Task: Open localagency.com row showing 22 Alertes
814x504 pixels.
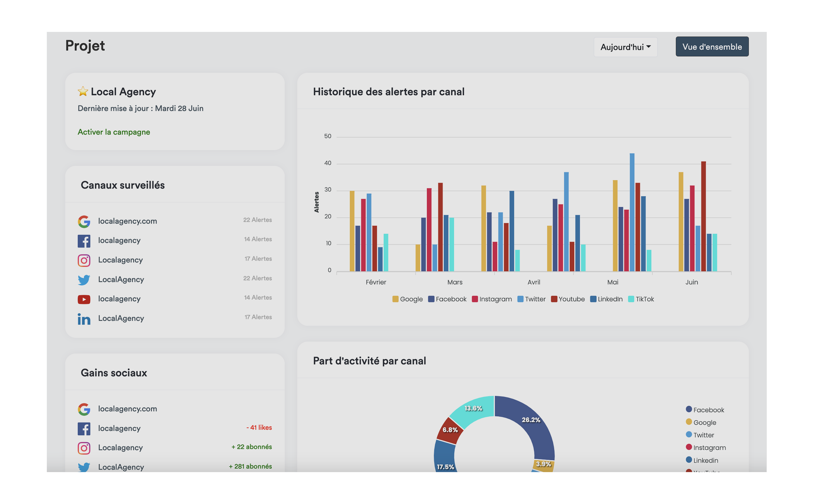Action: click(128, 221)
